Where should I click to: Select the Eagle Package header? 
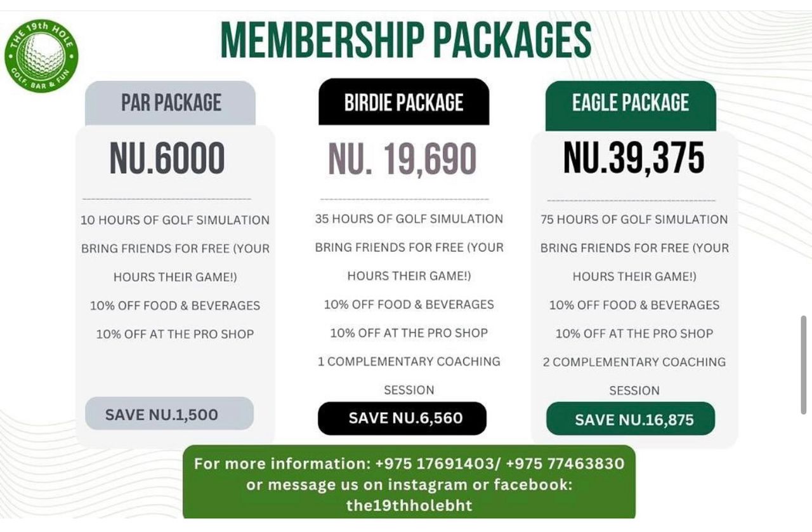(x=631, y=103)
